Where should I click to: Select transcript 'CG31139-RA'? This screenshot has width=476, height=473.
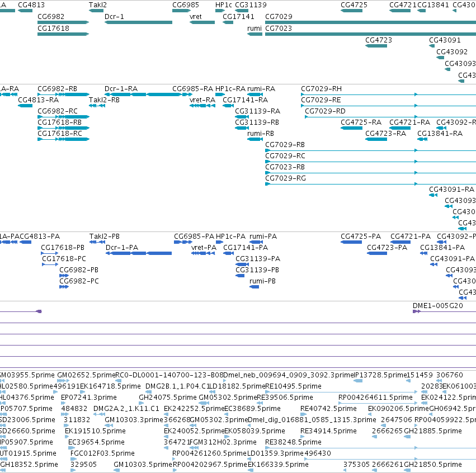(257, 111)
